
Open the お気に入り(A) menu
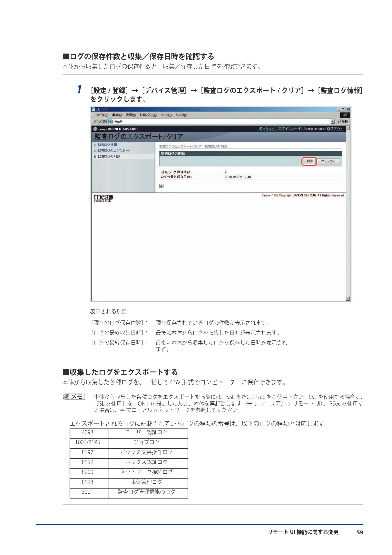(148, 115)
